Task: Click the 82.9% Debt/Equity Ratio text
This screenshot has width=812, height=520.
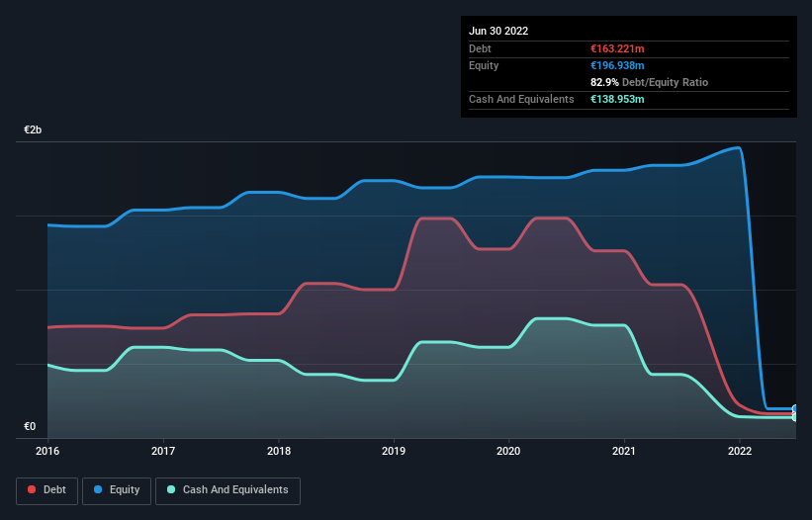Action: pos(650,82)
